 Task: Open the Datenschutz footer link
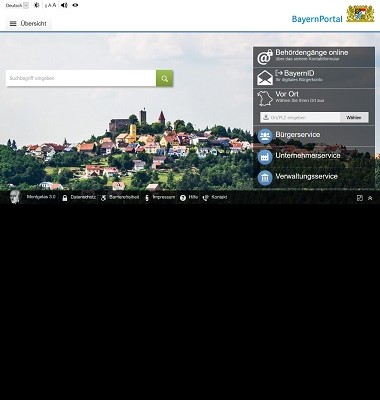click(x=83, y=197)
